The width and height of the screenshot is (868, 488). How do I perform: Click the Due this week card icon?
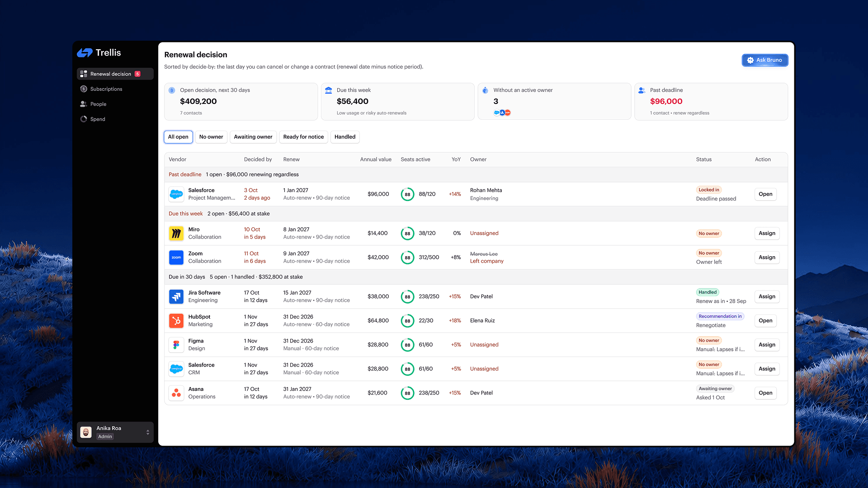click(x=329, y=90)
